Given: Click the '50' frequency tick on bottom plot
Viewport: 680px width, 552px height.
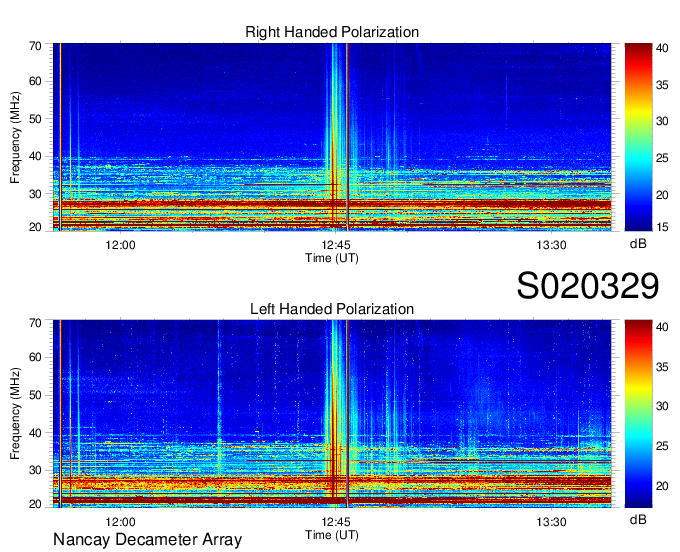Looking at the screenshot, I should click(35, 395).
